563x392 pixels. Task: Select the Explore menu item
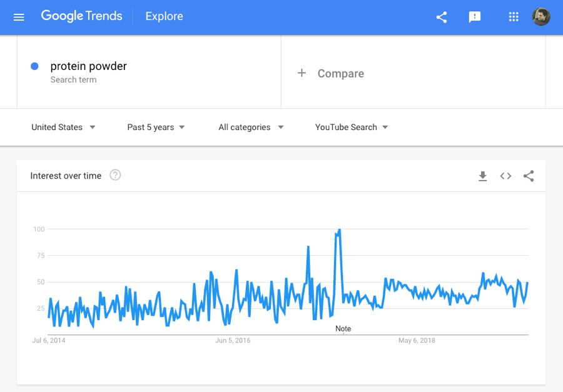(164, 16)
